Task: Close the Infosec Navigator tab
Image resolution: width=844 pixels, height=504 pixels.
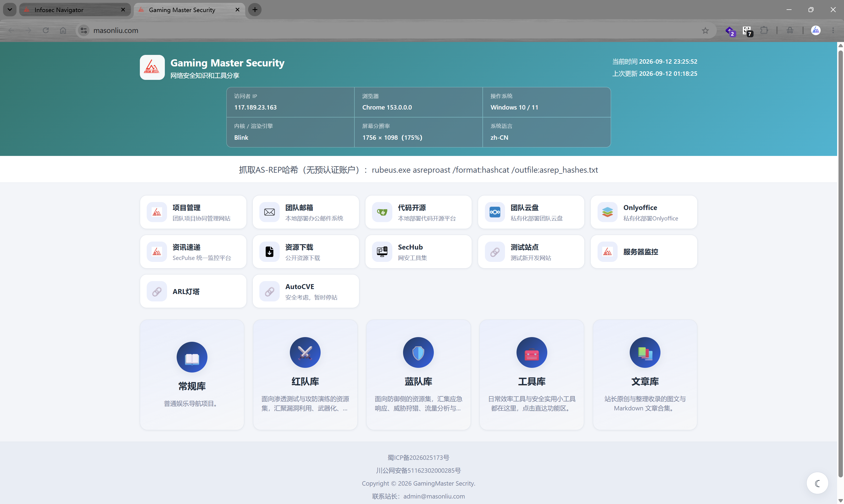Action: (x=123, y=10)
